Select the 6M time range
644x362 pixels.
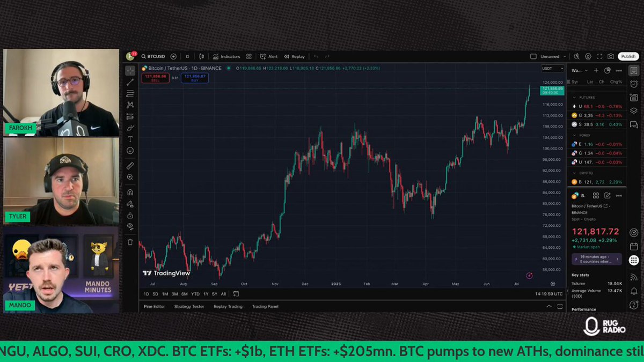[185, 294]
